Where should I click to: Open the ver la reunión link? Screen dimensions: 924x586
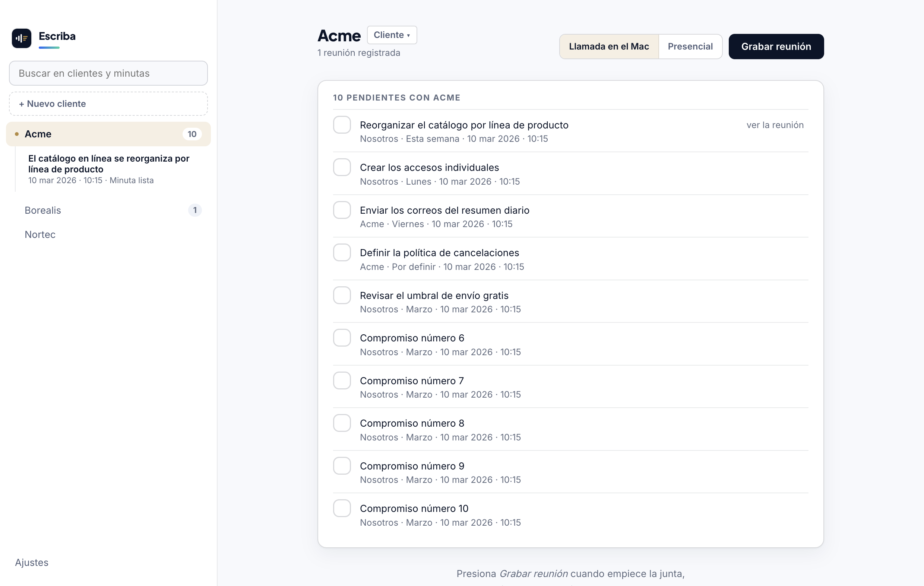point(775,125)
